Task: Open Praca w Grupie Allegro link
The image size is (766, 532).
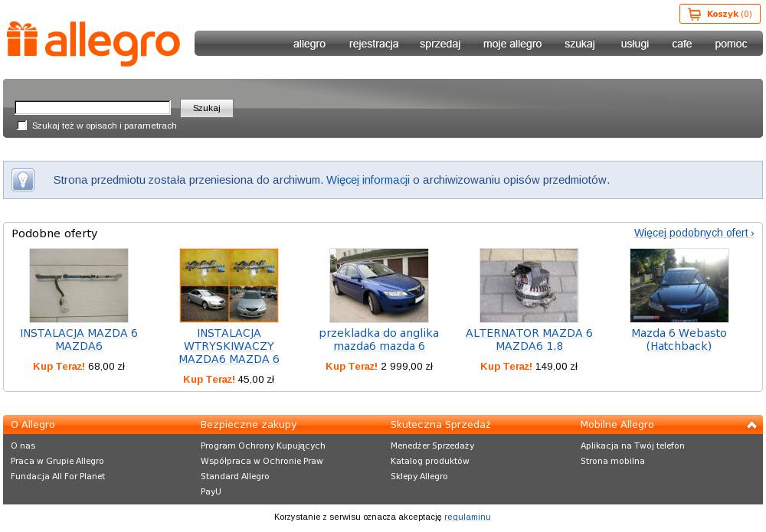Action: 57,461
